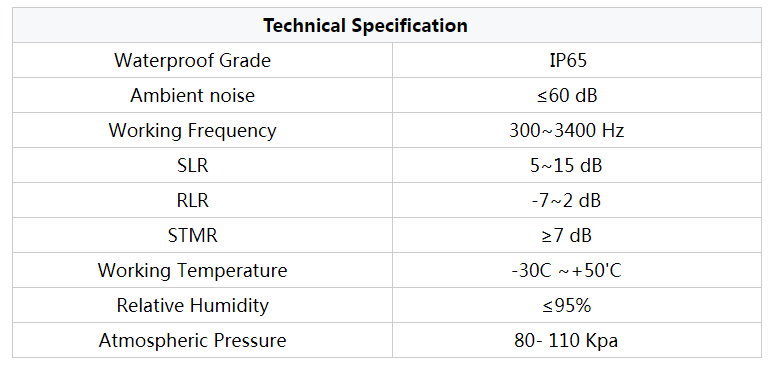Viewport: 780px width, 370px height.
Task: Click the -7~2 dB value
Action: 567,200
